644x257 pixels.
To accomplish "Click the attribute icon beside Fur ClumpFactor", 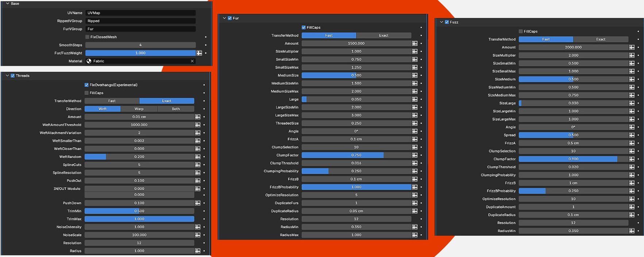I will pos(414,155).
